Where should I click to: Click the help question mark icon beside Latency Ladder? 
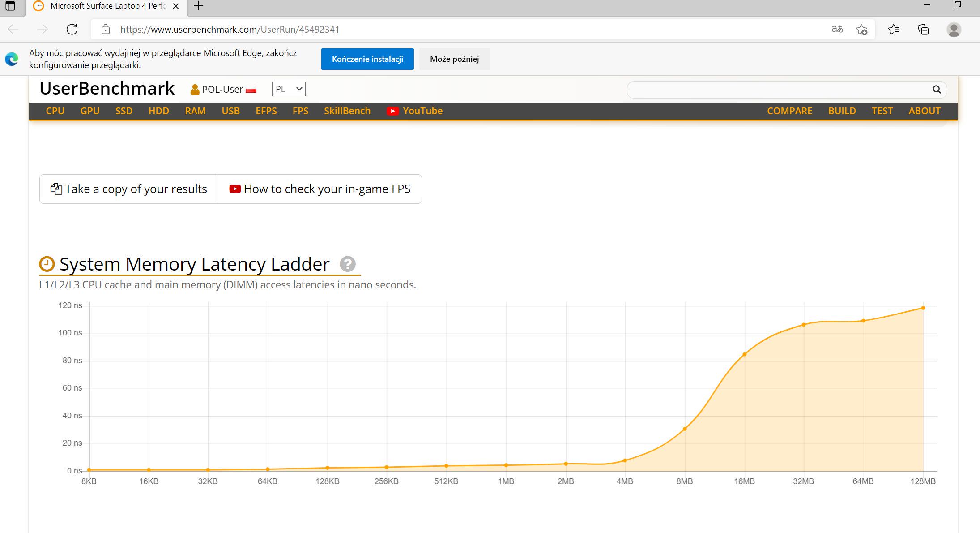[x=347, y=264]
